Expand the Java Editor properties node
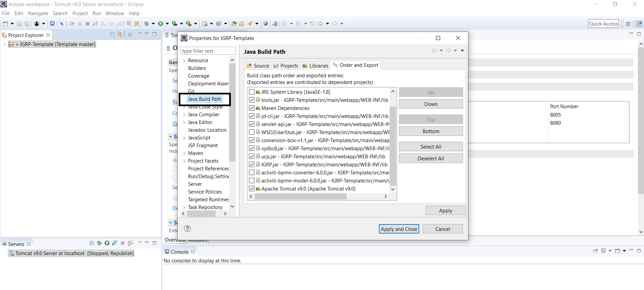The width and height of the screenshot is (644, 290). [x=184, y=123]
